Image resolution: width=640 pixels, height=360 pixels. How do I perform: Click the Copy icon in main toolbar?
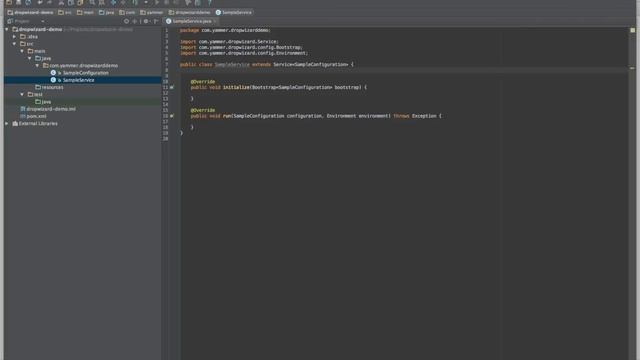[71, 2]
